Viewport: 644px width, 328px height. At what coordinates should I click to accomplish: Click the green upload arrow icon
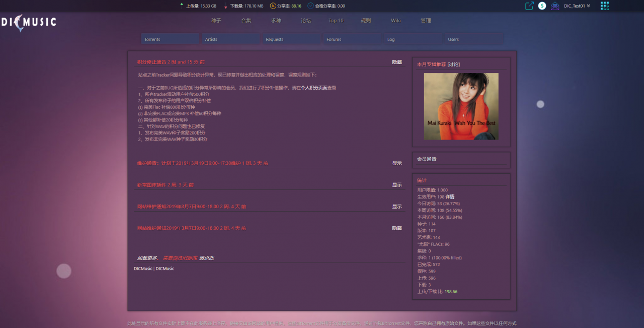click(182, 6)
